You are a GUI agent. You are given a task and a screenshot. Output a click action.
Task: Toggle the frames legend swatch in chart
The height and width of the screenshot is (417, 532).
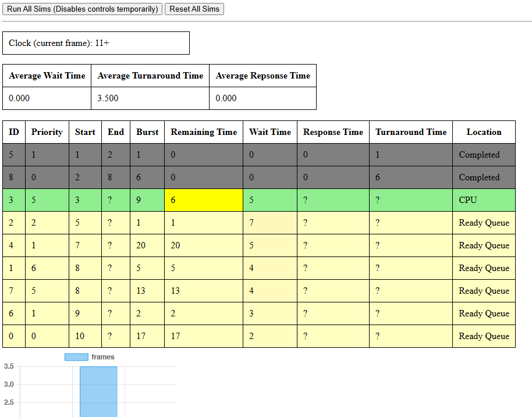(76, 357)
